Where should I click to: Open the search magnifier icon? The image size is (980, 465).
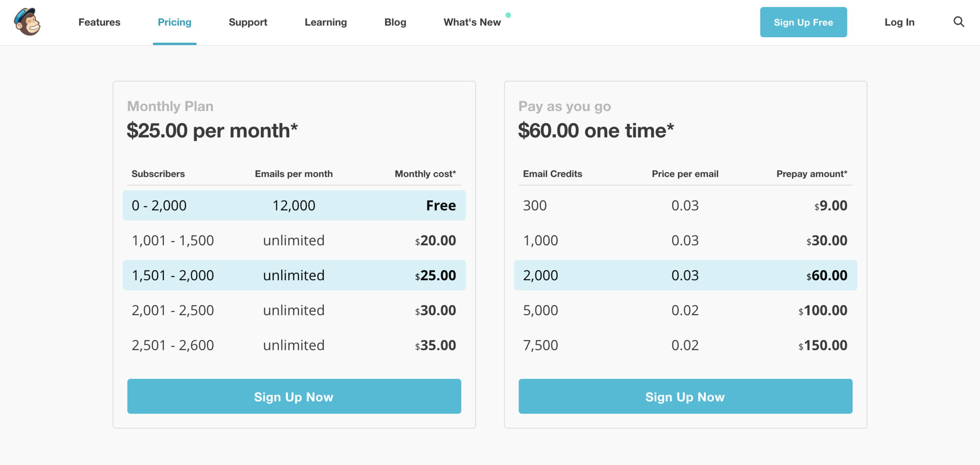pos(958,22)
